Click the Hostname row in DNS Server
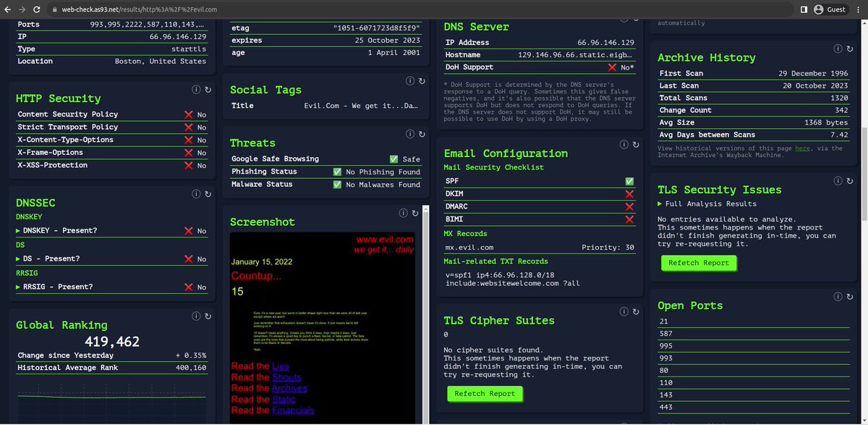Screen dimensions: 868x425 [540, 55]
